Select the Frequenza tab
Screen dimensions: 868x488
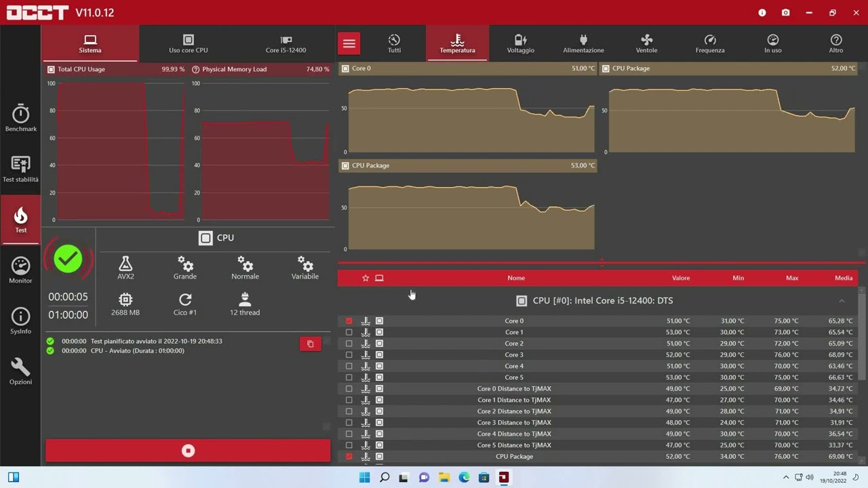point(710,43)
